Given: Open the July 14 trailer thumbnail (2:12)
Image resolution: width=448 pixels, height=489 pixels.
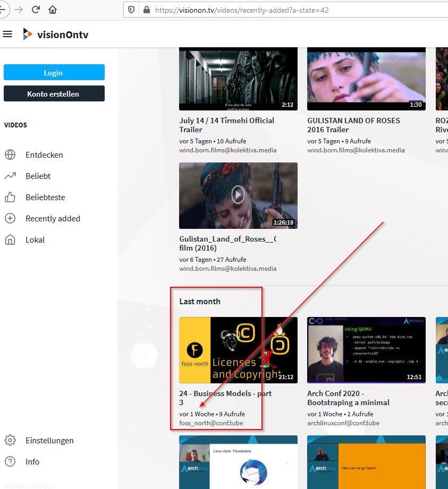Looking at the screenshot, I should pyautogui.click(x=238, y=79).
